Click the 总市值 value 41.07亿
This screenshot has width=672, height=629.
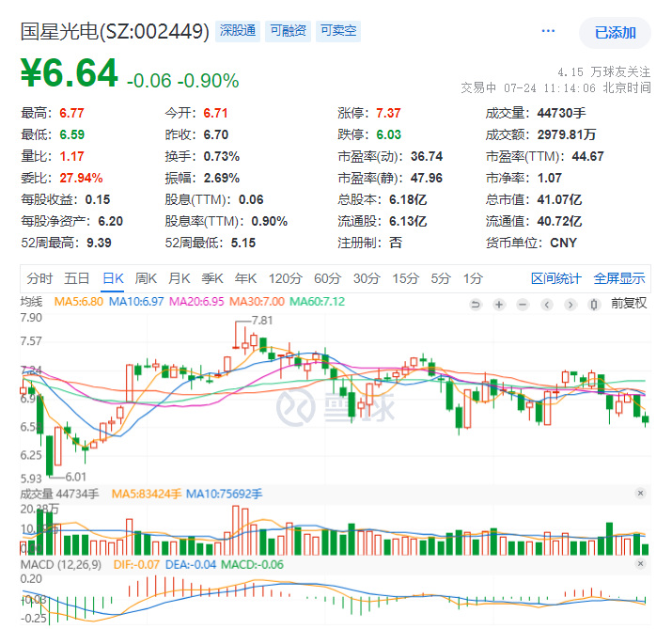click(559, 199)
